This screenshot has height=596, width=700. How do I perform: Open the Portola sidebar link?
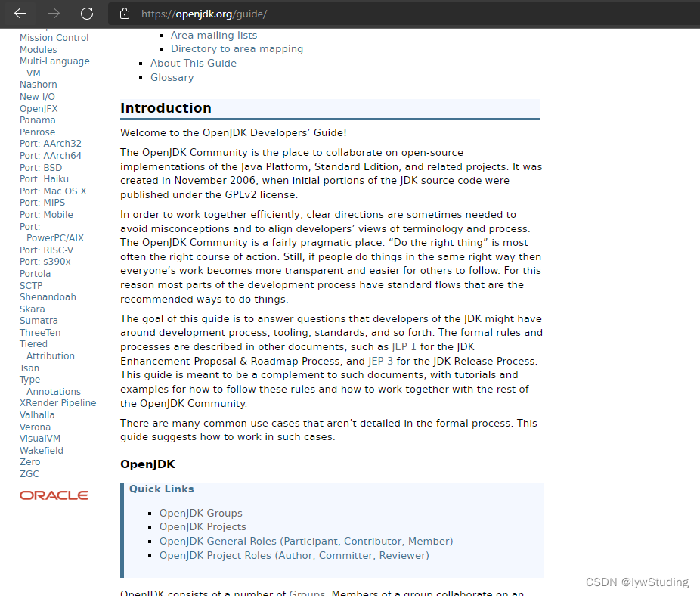(x=36, y=274)
